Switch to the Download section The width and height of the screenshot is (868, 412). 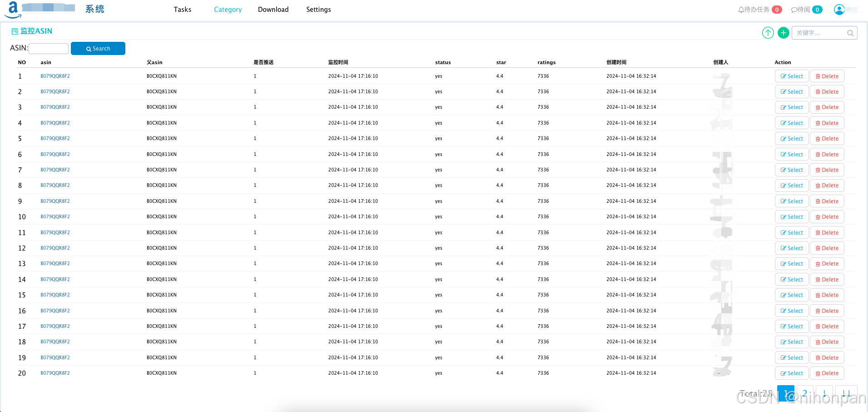[x=273, y=9]
